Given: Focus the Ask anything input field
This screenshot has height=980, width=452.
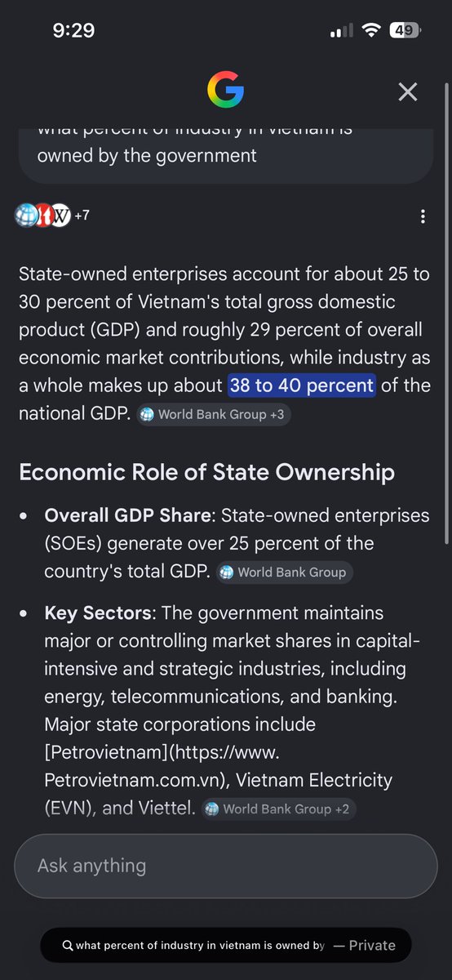Looking at the screenshot, I should [x=226, y=866].
